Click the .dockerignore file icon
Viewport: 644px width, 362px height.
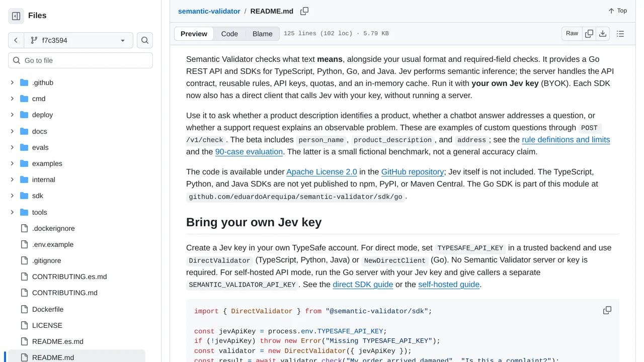(24, 228)
